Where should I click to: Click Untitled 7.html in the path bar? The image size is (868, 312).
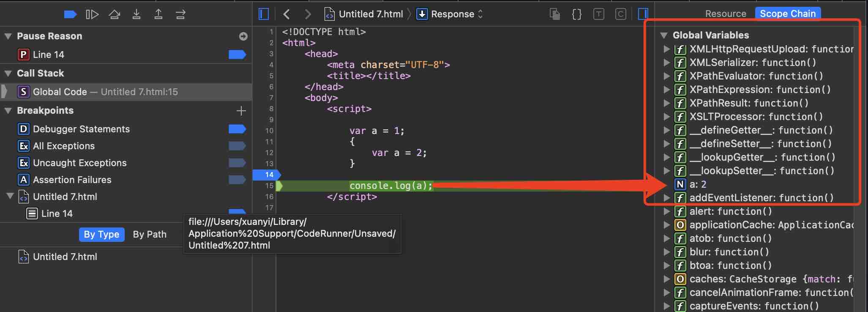tap(363, 14)
